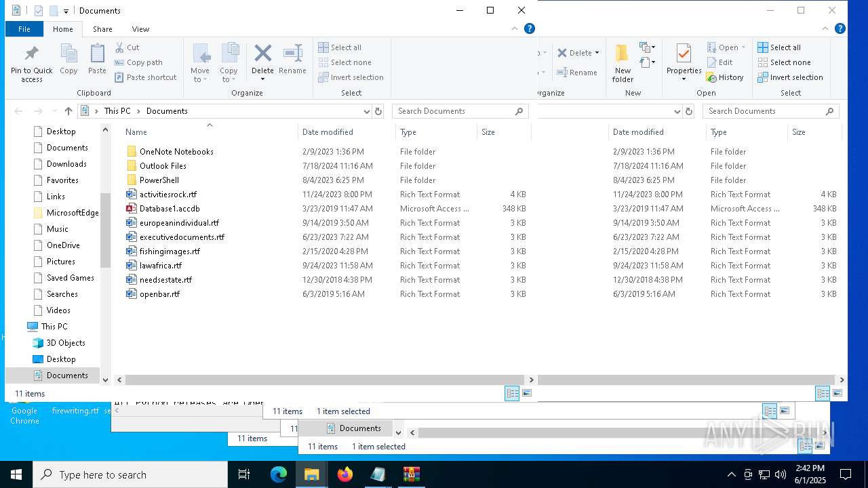Show hidden system tray icons
This screenshot has height=488, width=868.
731,474
